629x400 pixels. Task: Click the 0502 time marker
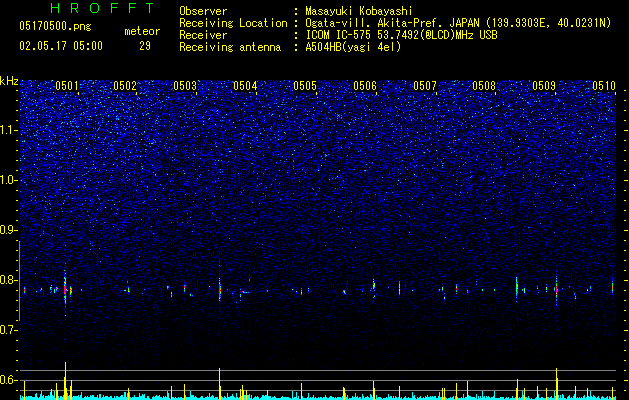click(125, 86)
